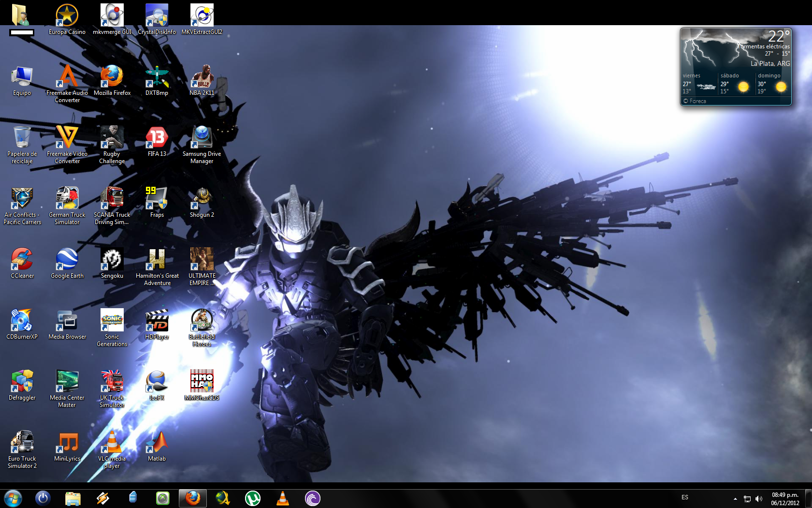812x508 pixels.
Task: Click the ES language indicator
Action: point(685,497)
